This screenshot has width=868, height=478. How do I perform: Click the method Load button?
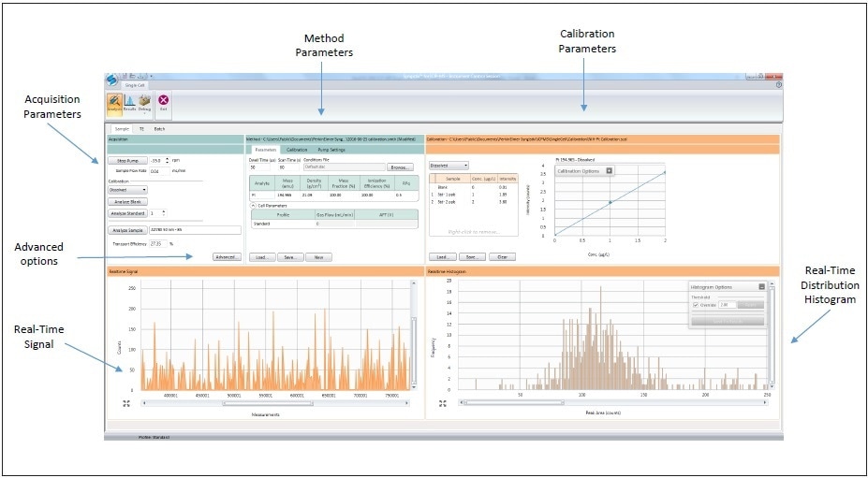point(262,257)
